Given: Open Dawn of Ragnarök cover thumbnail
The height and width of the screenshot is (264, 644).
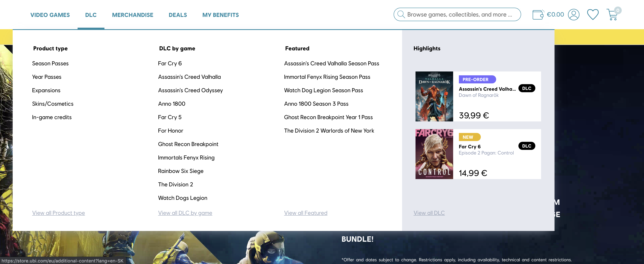Looking at the screenshot, I should [434, 96].
